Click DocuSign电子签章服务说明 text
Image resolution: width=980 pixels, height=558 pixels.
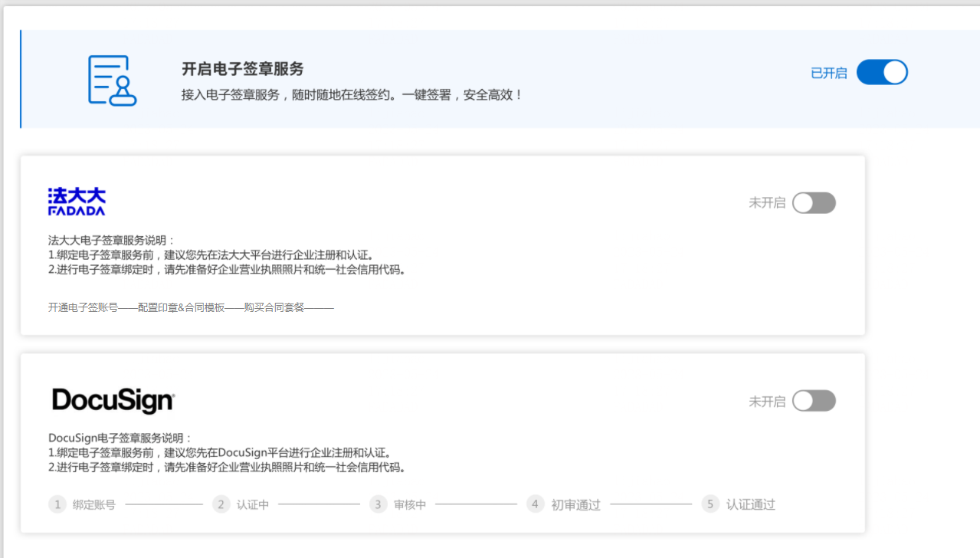pyautogui.click(x=120, y=438)
